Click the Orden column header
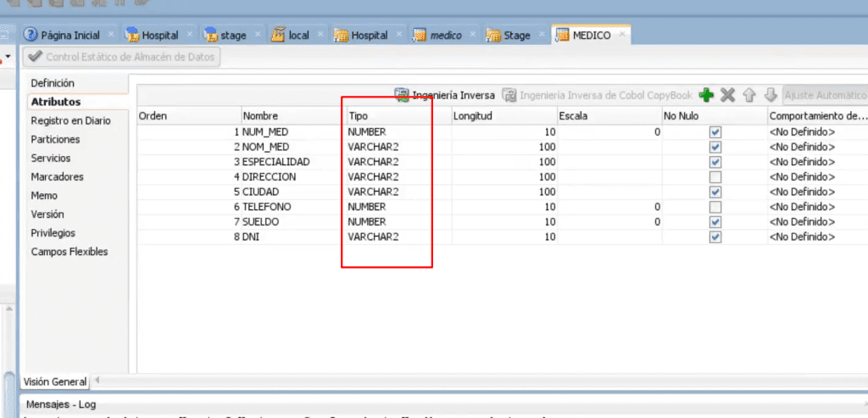Viewport: 868px width, 418px height. click(189, 116)
